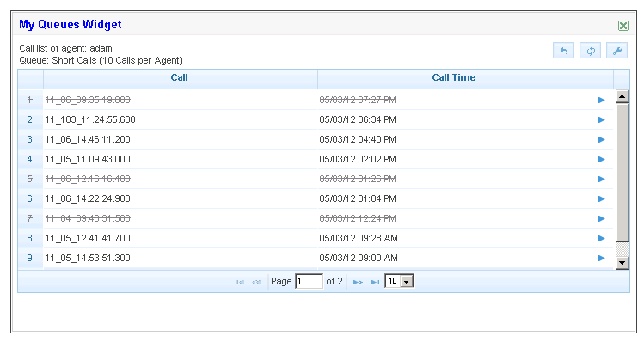Open widget settings wrench icon
Screen dimensions: 644x348
[616, 51]
